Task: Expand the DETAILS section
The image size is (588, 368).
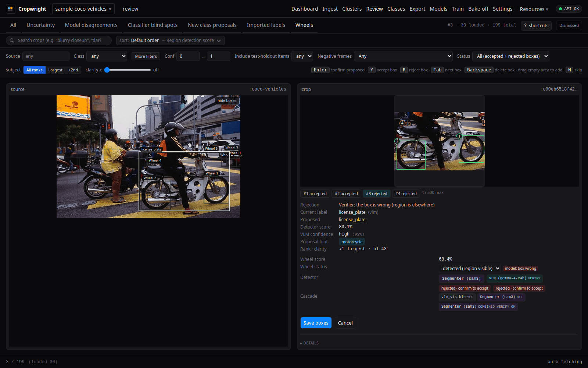Action: 309,343
